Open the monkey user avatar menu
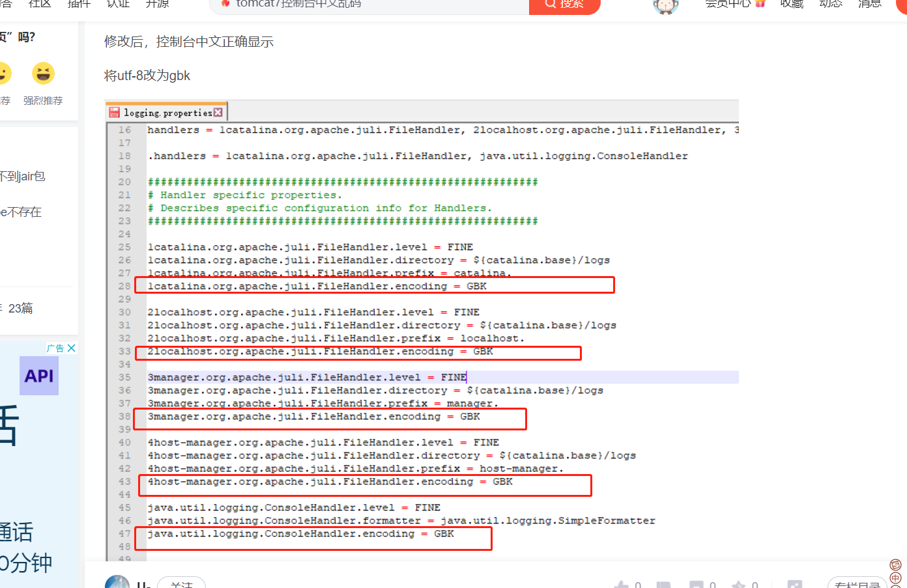Screen dimensions: 907x588 pyautogui.click(x=665, y=5)
